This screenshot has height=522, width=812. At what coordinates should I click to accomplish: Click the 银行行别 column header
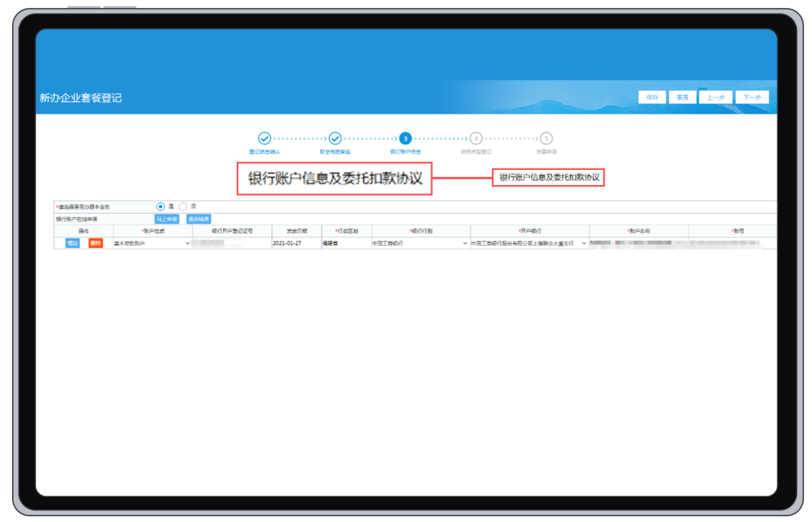(421, 231)
